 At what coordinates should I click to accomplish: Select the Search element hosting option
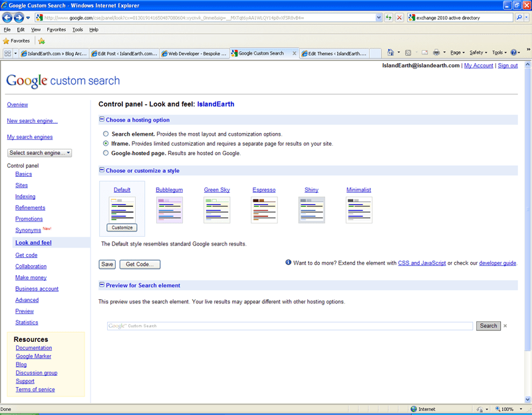(x=105, y=134)
